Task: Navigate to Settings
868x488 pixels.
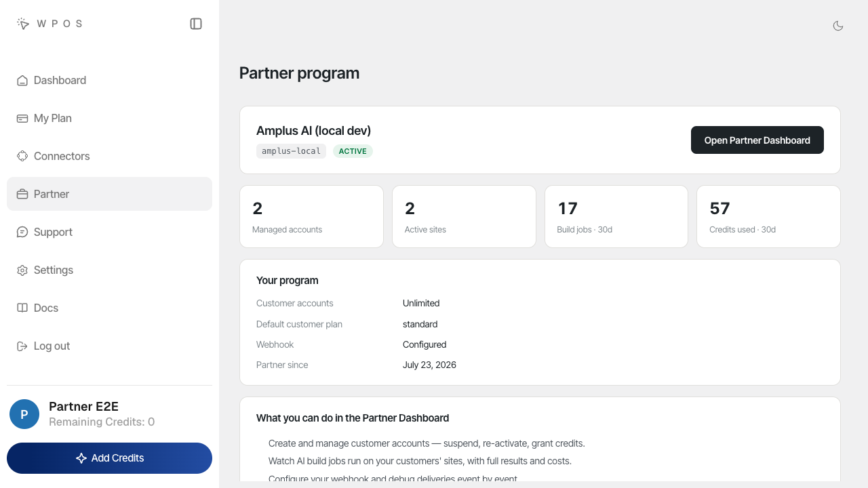Action: click(x=109, y=270)
